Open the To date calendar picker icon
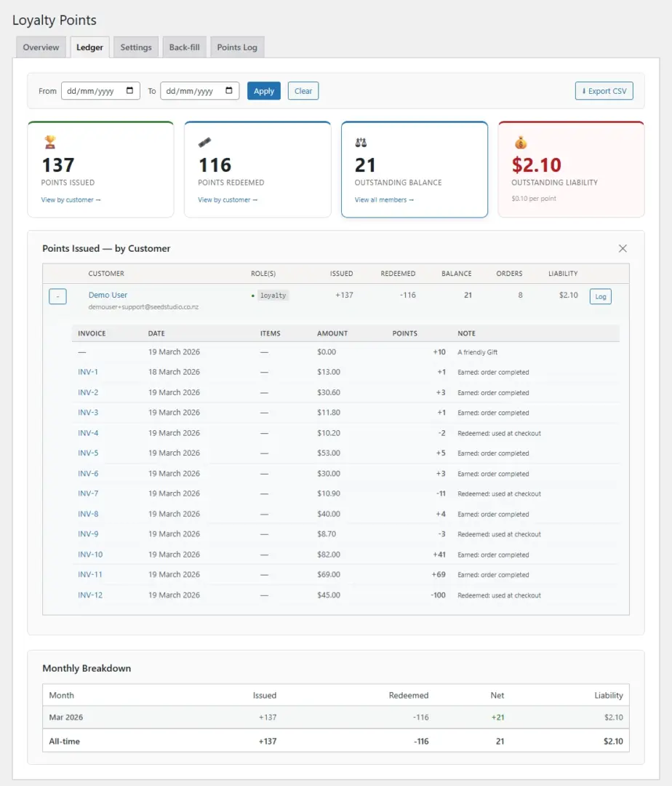Screen dimensions: 672x786 pos(229,91)
